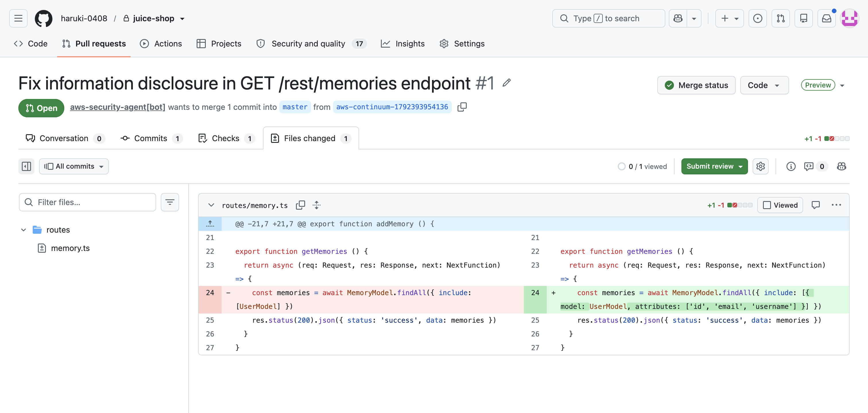Screen dimensions: 868x413
Task: Open the create new plus dropdown
Action: [729, 18]
